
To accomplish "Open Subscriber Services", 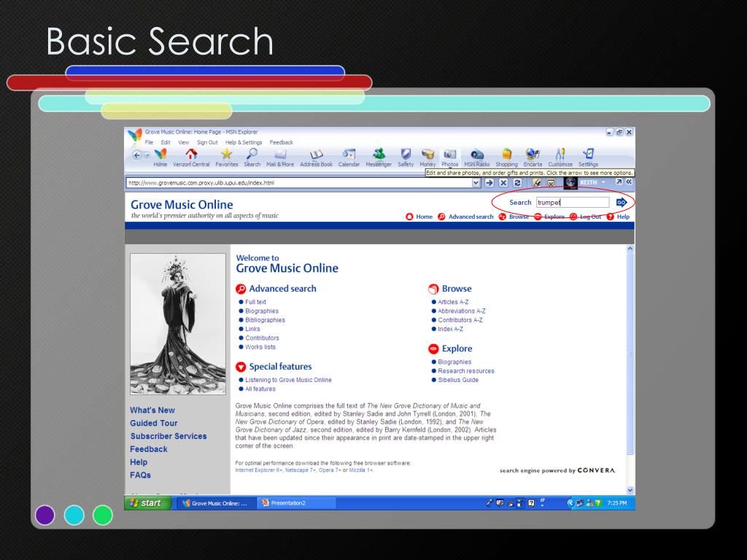I will click(169, 436).
